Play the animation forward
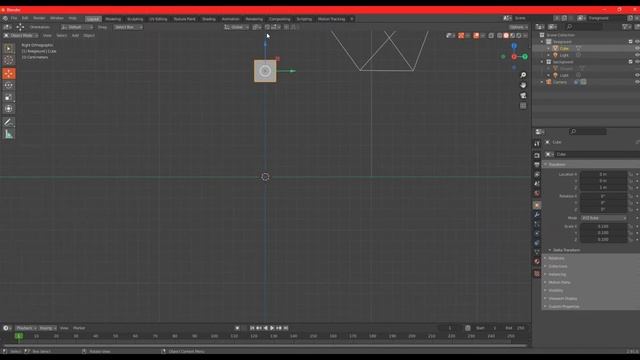 [x=272, y=328]
